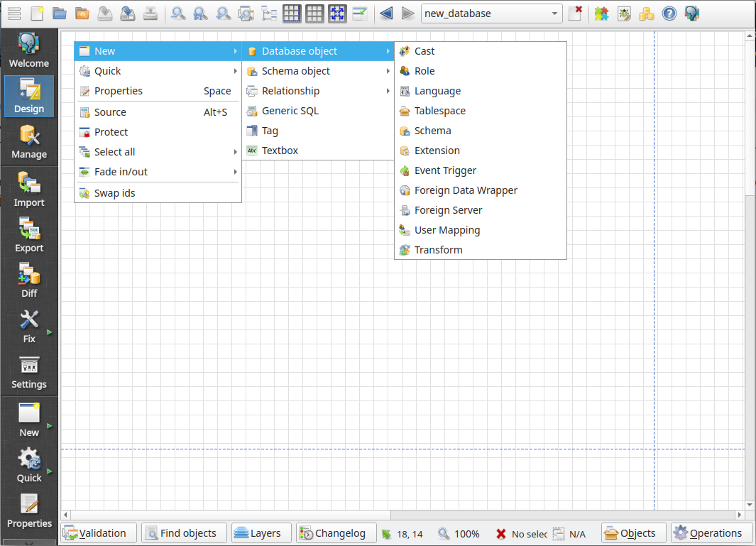
Task: Open the new_database model dropdown
Action: [x=492, y=13]
